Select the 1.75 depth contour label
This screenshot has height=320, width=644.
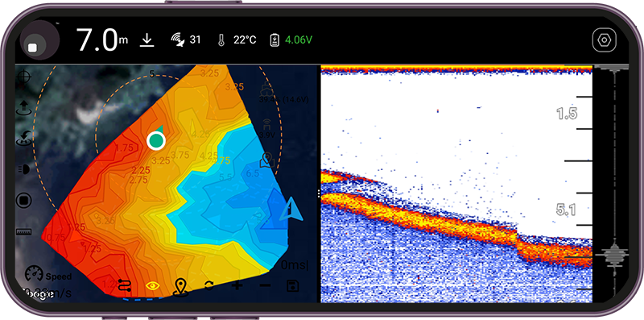tap(124, 148)
